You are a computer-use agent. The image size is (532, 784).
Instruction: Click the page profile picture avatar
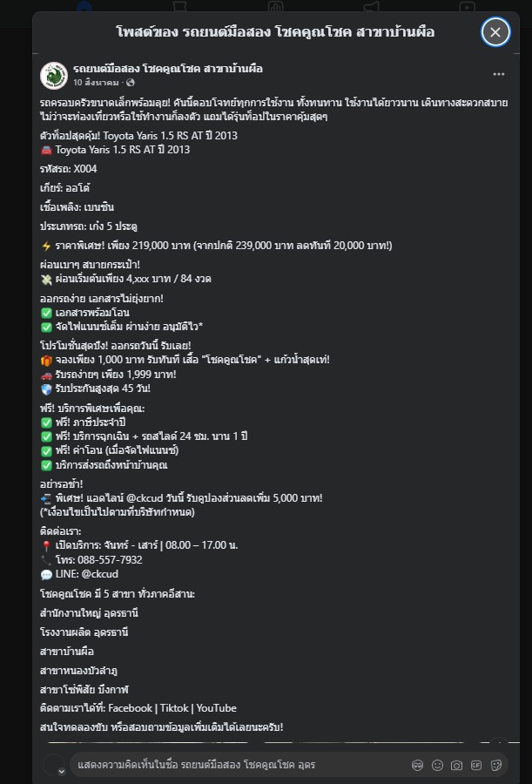[x=54, y=75]
